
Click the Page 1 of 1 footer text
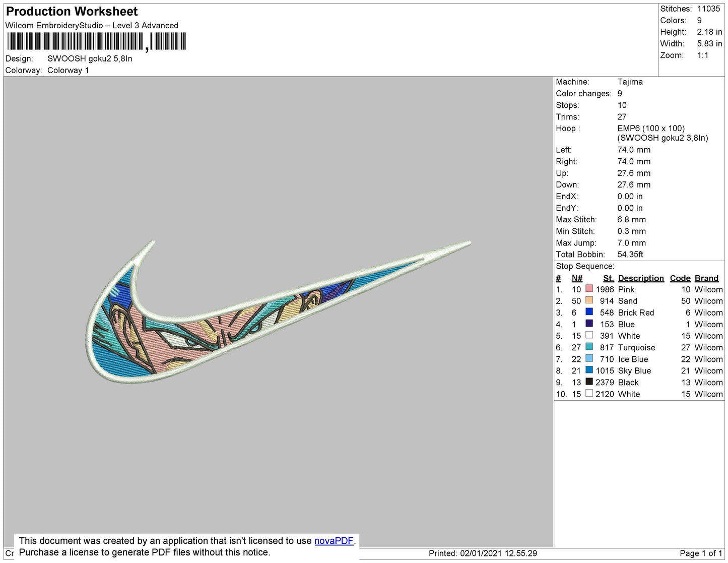[701, 553]
